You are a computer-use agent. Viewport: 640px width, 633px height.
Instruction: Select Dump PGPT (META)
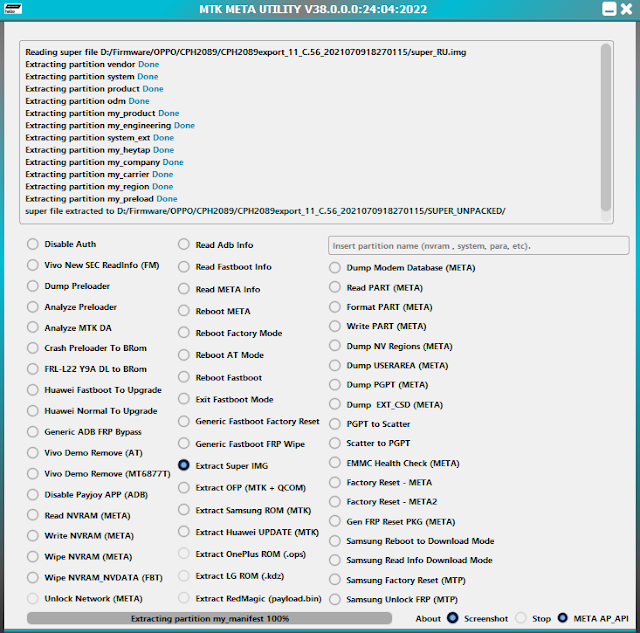[x=335, y=384]
